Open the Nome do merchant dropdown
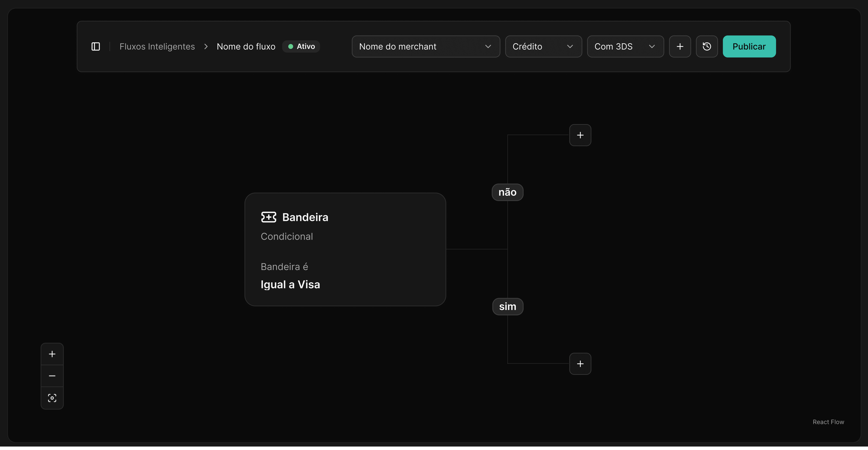The width and height of the screenshot is (868, 450). (426, 46)
